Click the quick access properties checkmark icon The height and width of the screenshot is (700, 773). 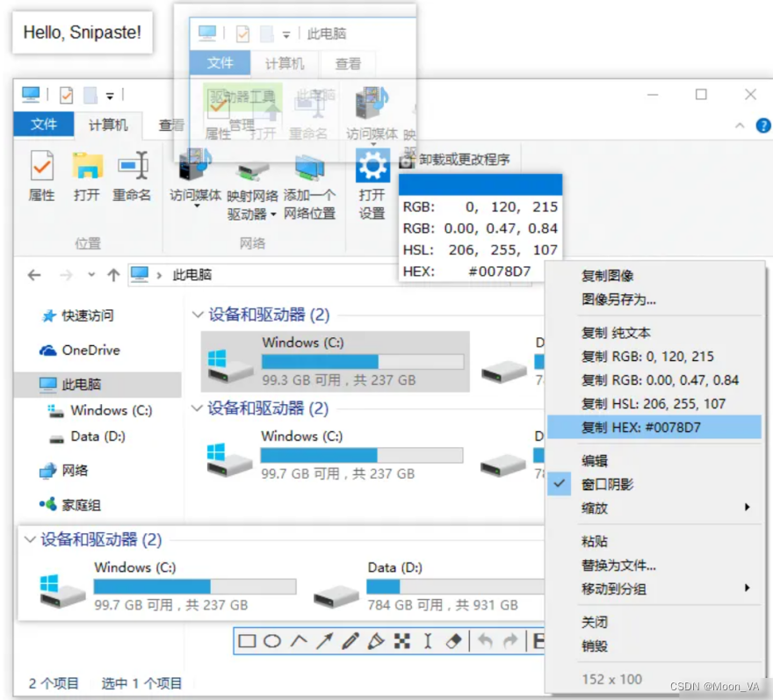point(66,95)
